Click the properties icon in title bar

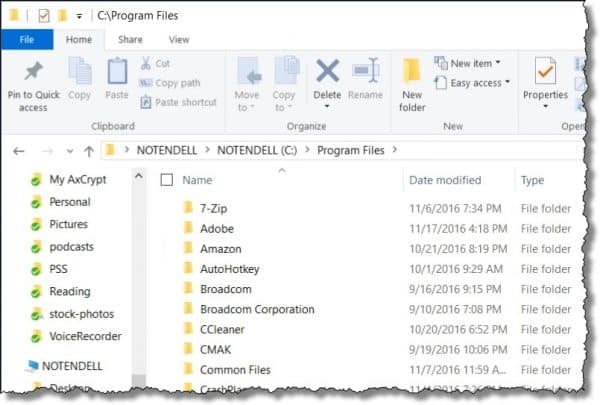click(x=44, y=16)
